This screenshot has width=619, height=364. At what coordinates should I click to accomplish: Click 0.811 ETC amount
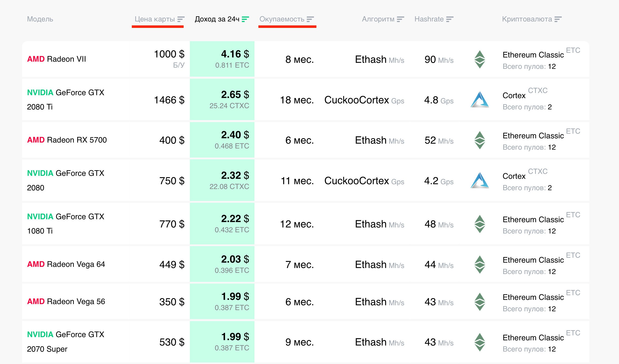point(232,65)
